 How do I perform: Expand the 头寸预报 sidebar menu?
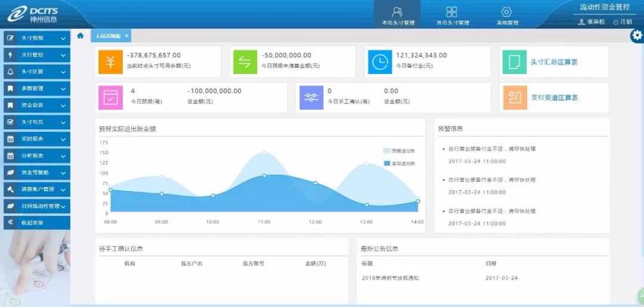[36, 38]
